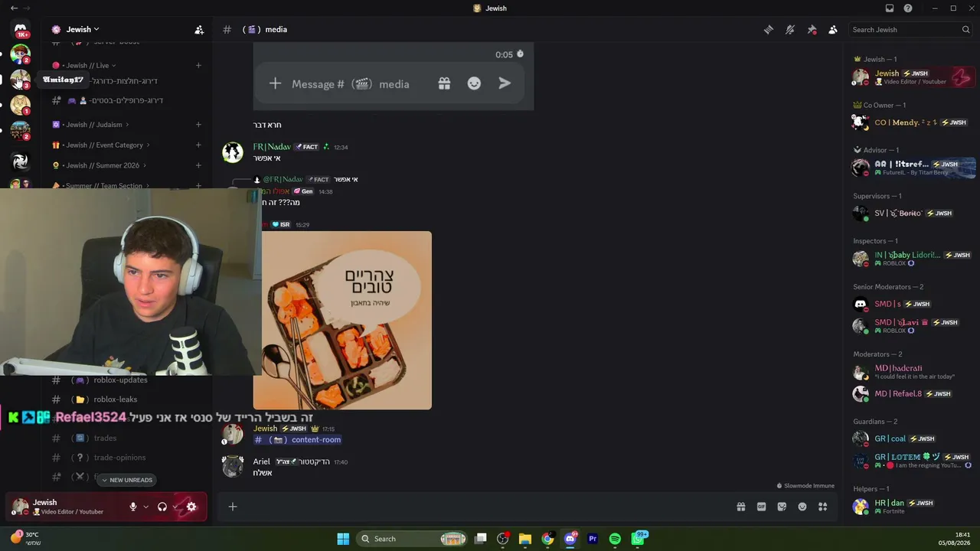Create channel in Jewish // Live

click(198, 65)
